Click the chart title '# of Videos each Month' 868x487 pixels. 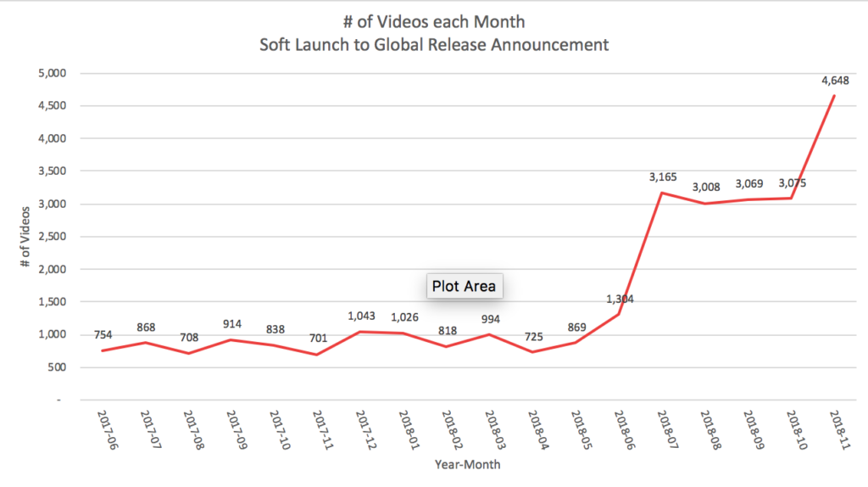coord(434,21)
